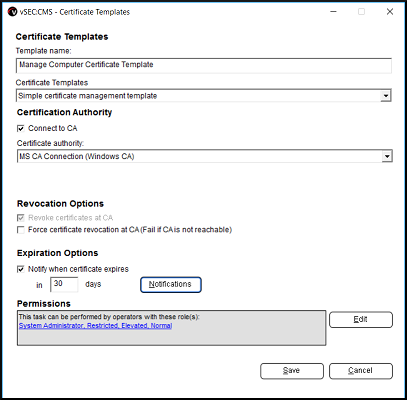Screen dimensions: 407x400
Task: Open the MS CA Connection combo box
Action: (205, 156)
